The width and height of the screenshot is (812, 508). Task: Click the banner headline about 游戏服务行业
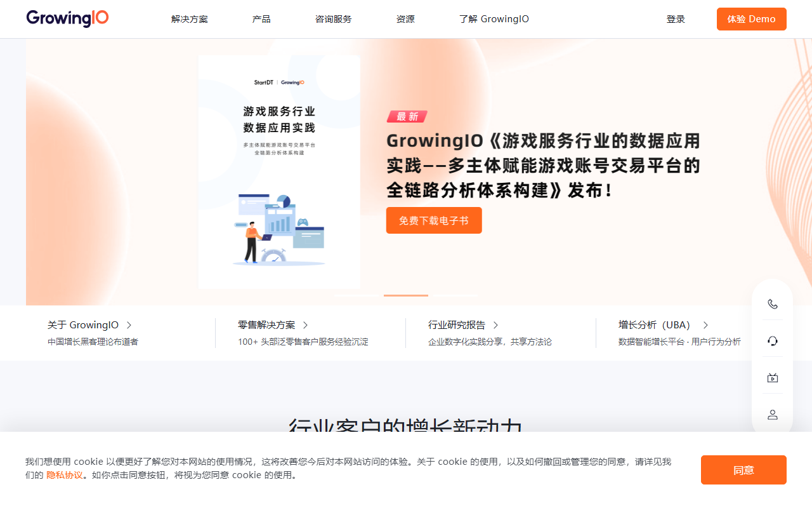click(544, 165)
